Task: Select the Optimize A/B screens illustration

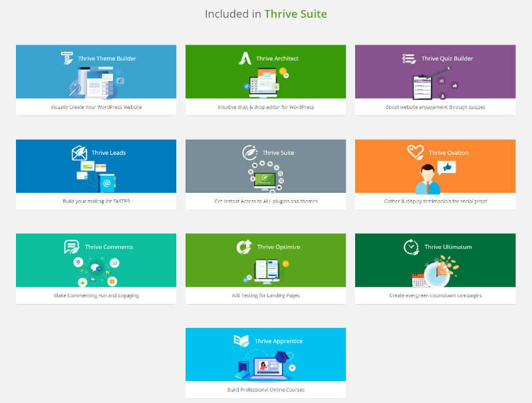Action: (267, 272)
